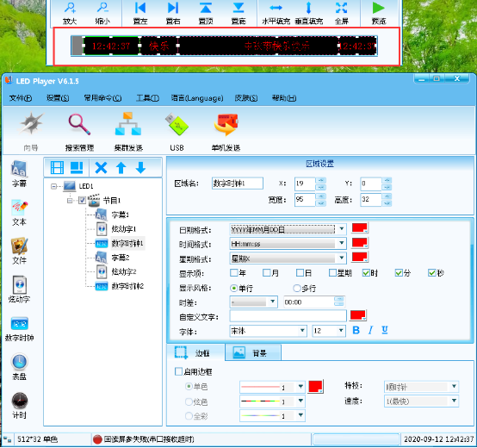
Task: Click the blue X delete icon
Action: 101,168
